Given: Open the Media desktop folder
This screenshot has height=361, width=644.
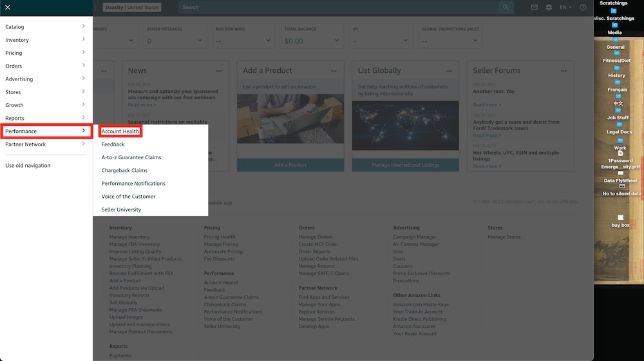Looking at the screenshot, I should [615, 29].
